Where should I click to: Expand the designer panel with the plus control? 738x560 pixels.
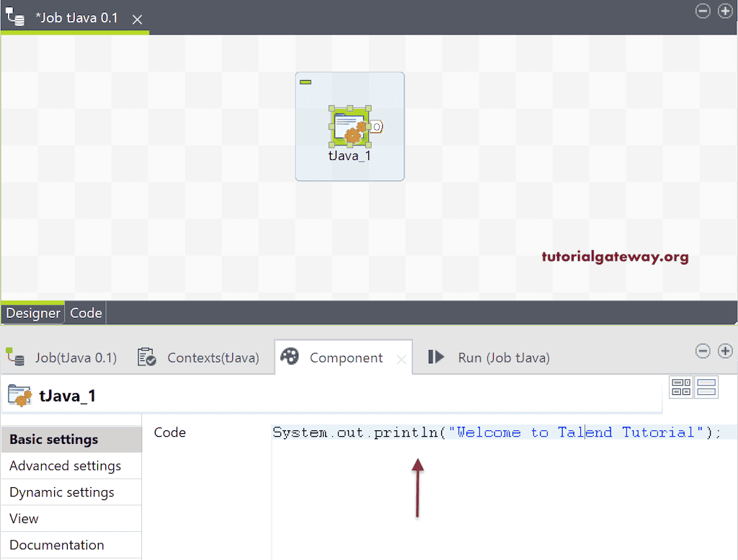(725, 11)
